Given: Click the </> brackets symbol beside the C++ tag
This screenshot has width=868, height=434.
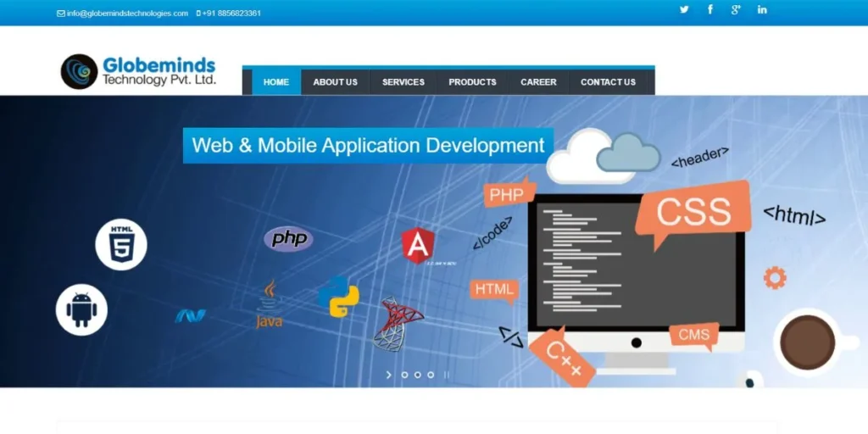Looking at the screenshot, I should [511, 337].
